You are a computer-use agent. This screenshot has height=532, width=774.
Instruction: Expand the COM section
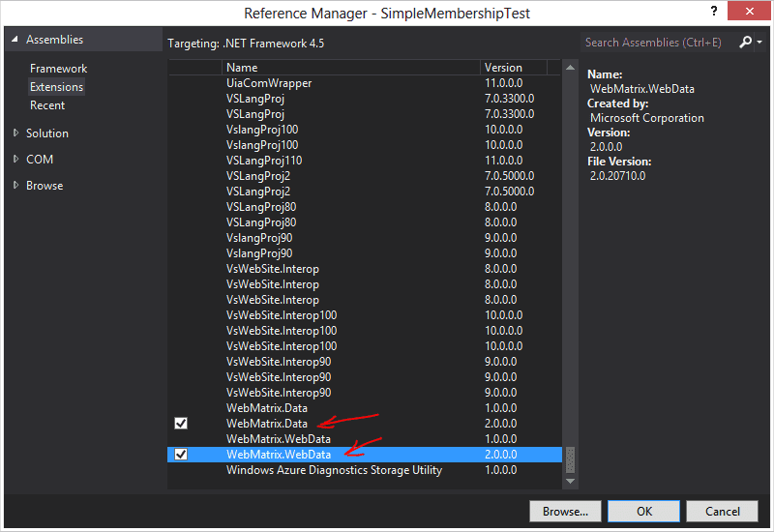click(15, 160)
